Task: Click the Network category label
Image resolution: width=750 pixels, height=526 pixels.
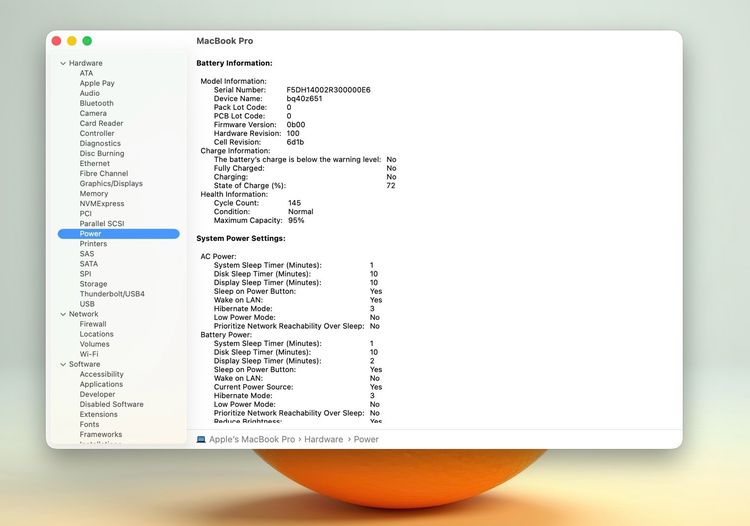Action: [83, 314]
